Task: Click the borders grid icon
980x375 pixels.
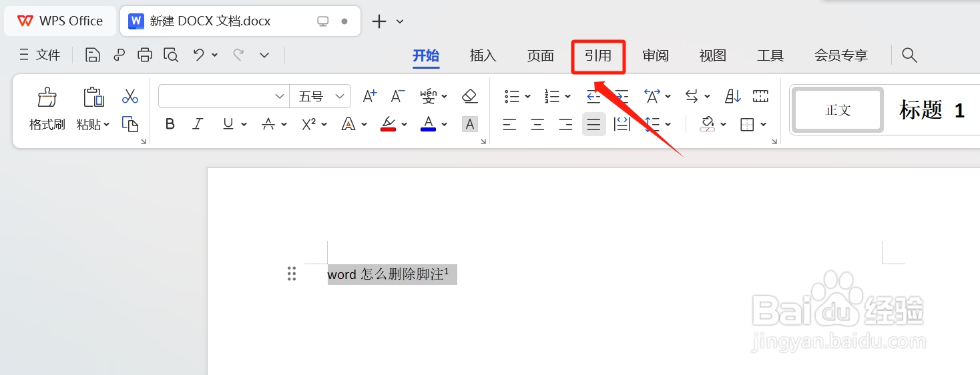Action: 748,124
